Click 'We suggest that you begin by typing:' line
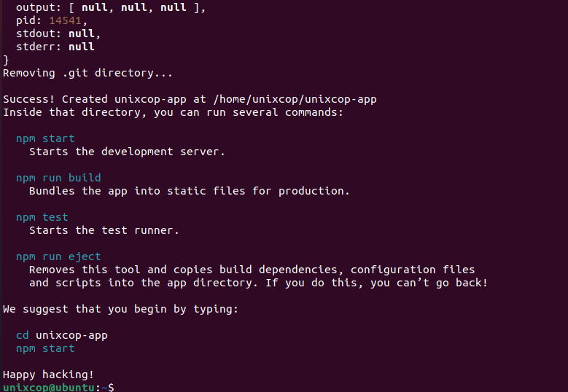 tap(120, 309)
